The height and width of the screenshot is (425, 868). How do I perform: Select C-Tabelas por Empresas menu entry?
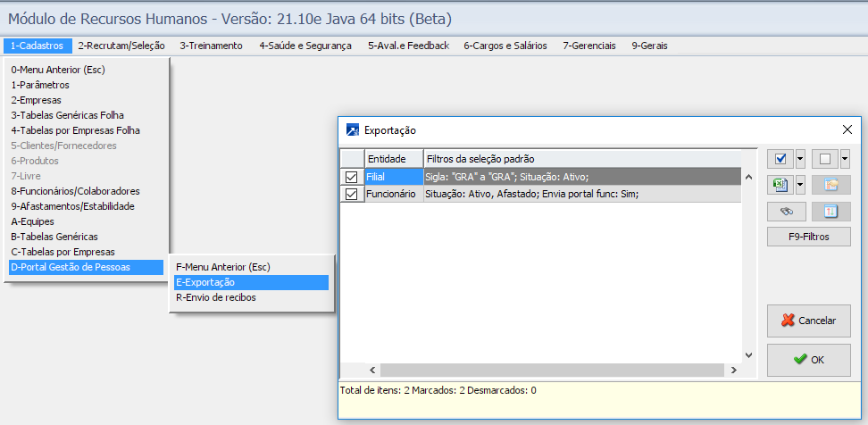pos(86,252)
